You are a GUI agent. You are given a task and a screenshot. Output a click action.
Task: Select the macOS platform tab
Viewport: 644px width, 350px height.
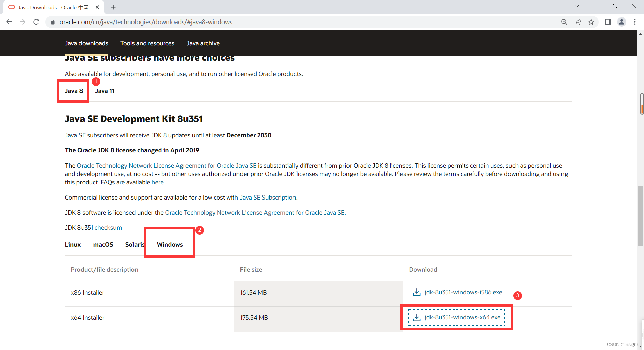(x=103, y=245)
